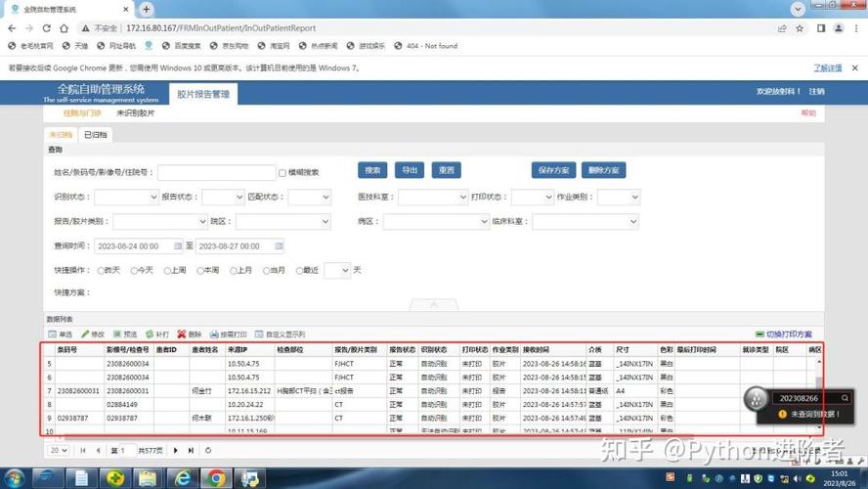Switch to the 胶片报告管理 tab

tap(203, 94)
